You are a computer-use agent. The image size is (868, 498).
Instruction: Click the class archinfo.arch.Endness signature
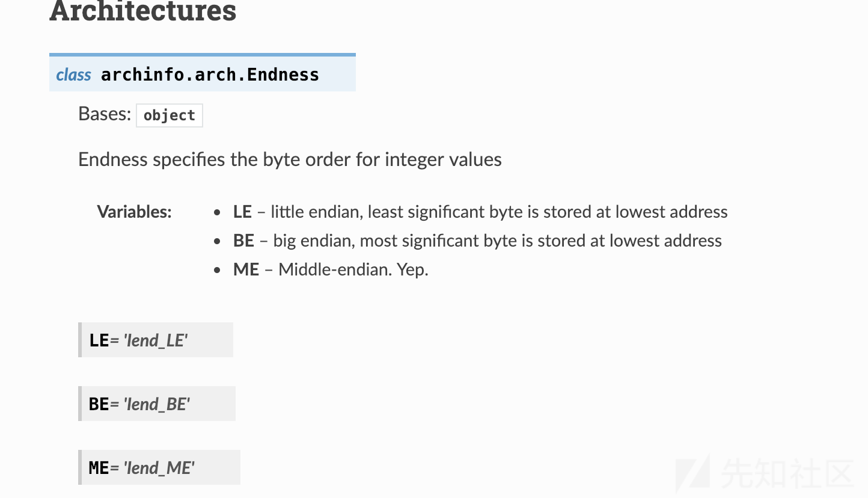(203, 73)
